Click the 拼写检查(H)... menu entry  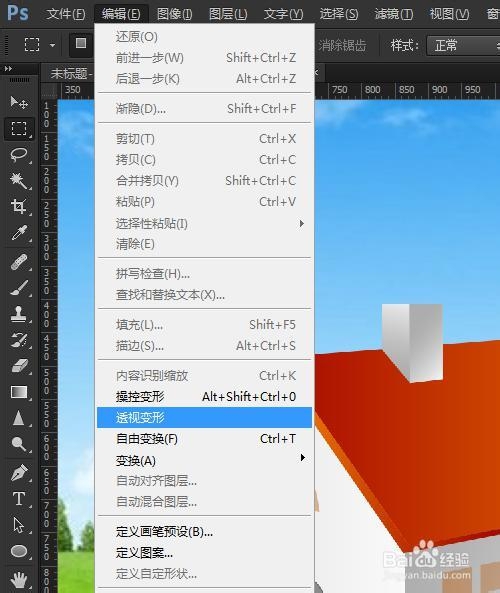[x=205, y=274]
